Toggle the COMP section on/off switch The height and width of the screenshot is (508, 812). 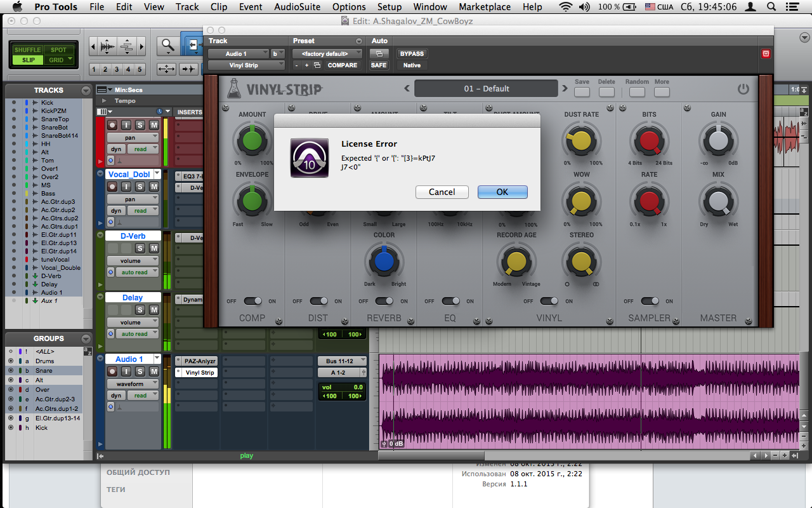(252, 301)
